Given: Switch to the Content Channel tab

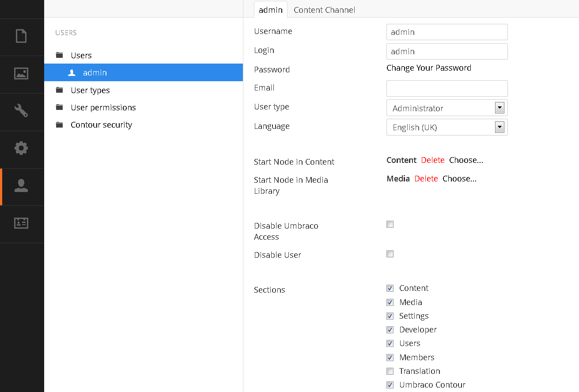Looking at the screenshot, I should point(324,10).
